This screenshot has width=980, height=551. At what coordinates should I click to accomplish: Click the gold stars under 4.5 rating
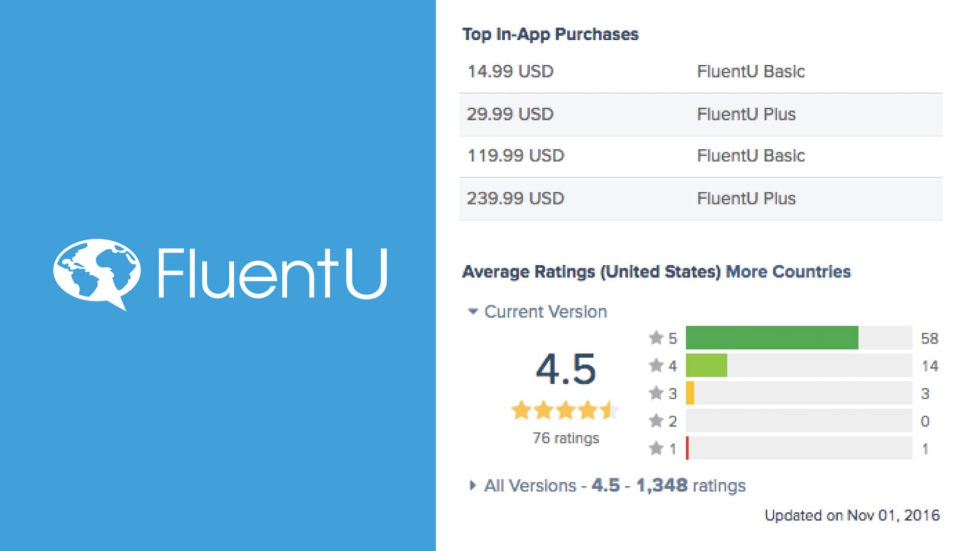point(566,410)
